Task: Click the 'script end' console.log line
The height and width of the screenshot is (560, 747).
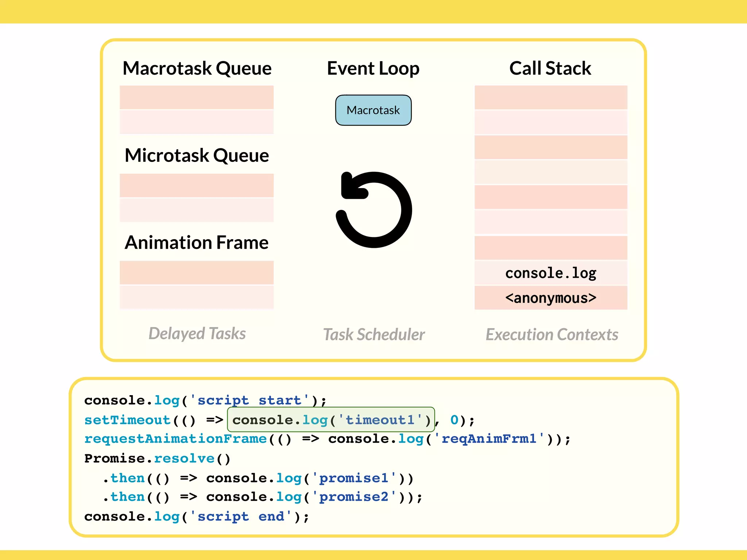Action: click(x=197, y=517)
